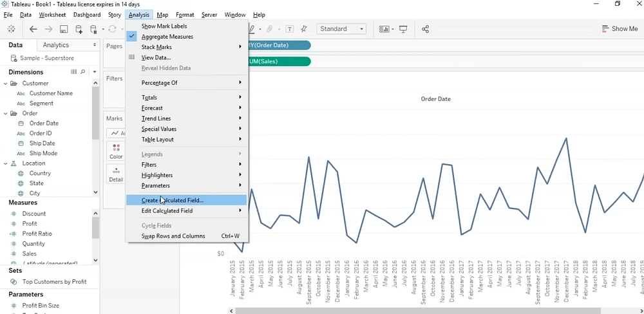Click the Save workbook icon
644x314 pixels.
pyautogui.click(x=64, y=29)
